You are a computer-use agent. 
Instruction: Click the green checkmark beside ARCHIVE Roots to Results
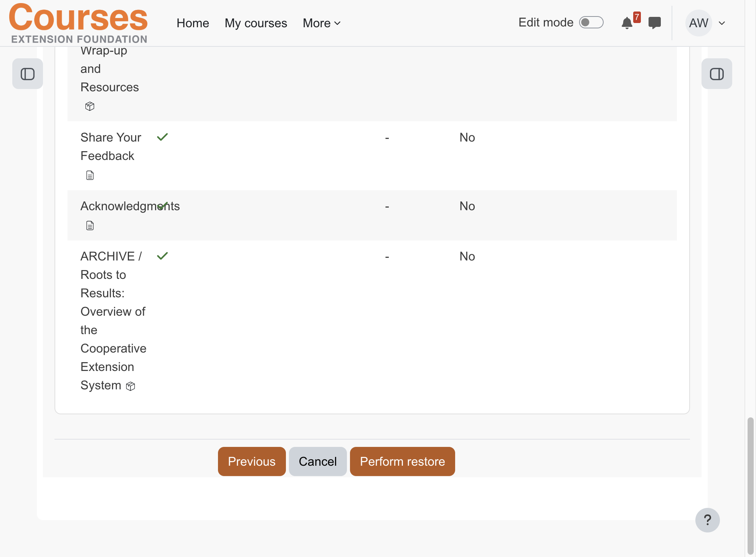162,256
